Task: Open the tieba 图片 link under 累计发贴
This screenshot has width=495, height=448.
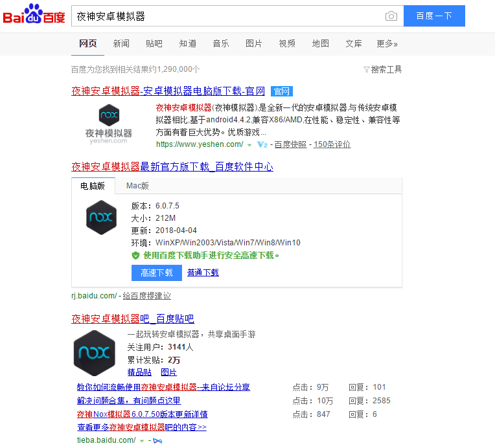Action: 169,372
